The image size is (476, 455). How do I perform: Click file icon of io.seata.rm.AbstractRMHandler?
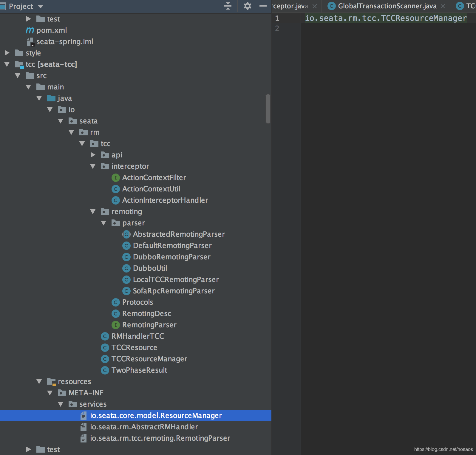(84, 427)
